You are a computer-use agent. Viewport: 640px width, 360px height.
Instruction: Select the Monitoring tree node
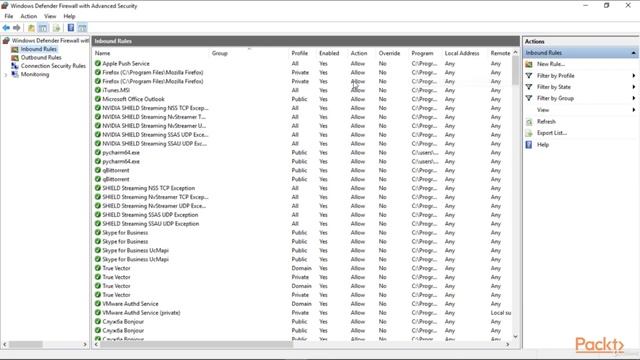[x=35, y=74]
